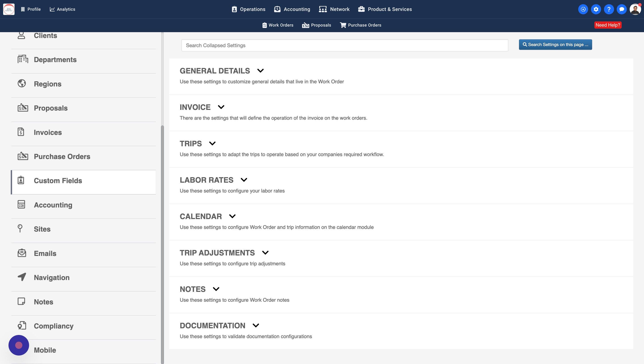Viewport: 644px width, 364px height.
Task: Expand the LABOR RATES section chevron
Action: [x=244, y=180]
